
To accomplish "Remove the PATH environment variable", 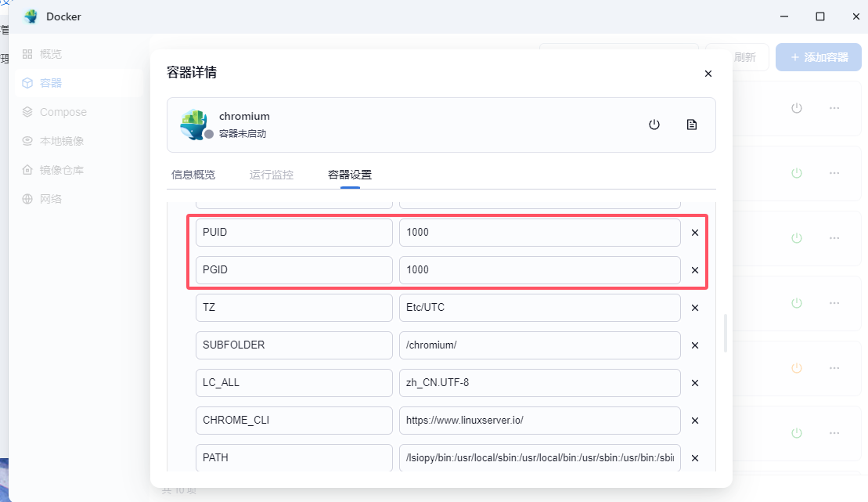I will pos(694,458).
